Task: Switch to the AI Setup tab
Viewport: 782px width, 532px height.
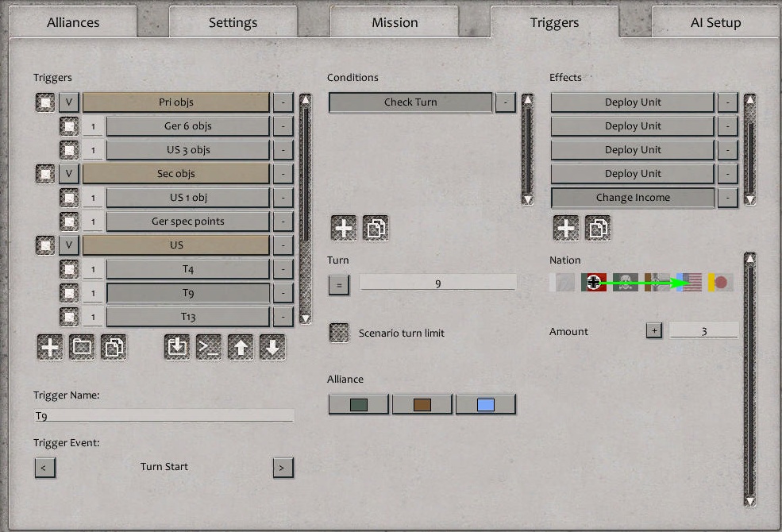Action: pos(715,22)
